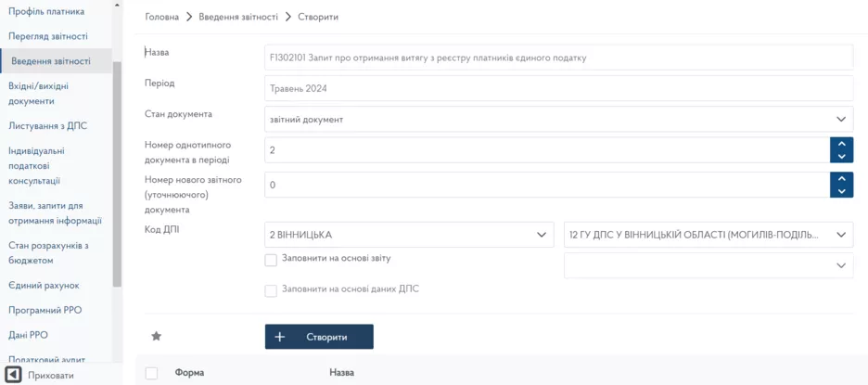Open Програмний РРО sidebar section
This screenshot has width=868, height=385.
tap(45, 311)
